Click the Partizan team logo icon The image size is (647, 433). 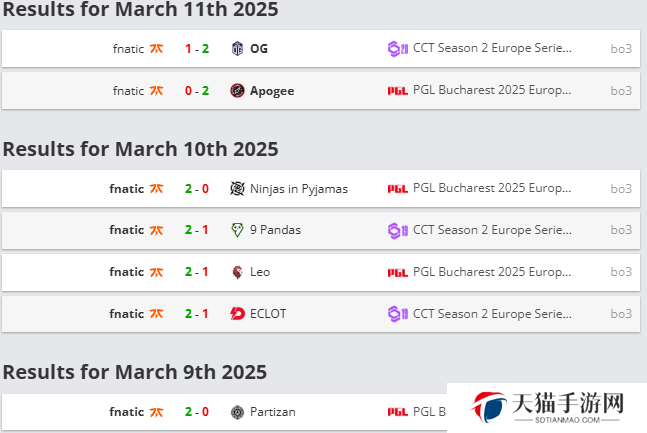[x=237, y=412]
